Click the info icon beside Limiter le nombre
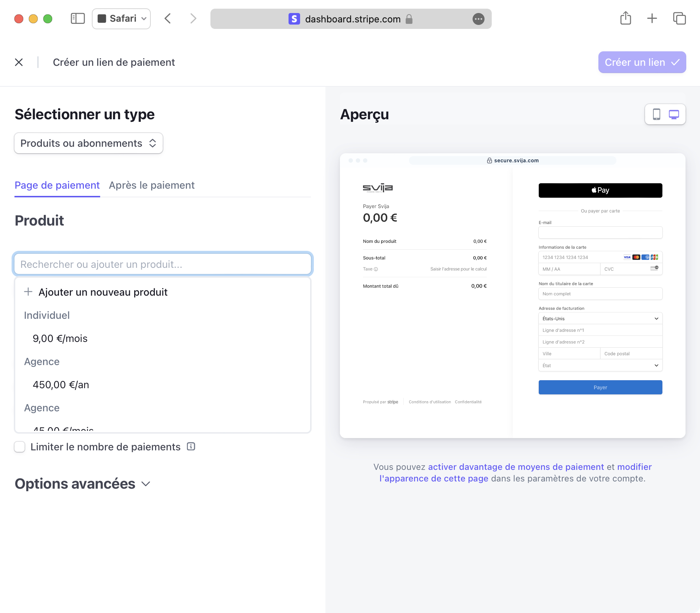Screen dimensions: 700x613 (191, 446)
